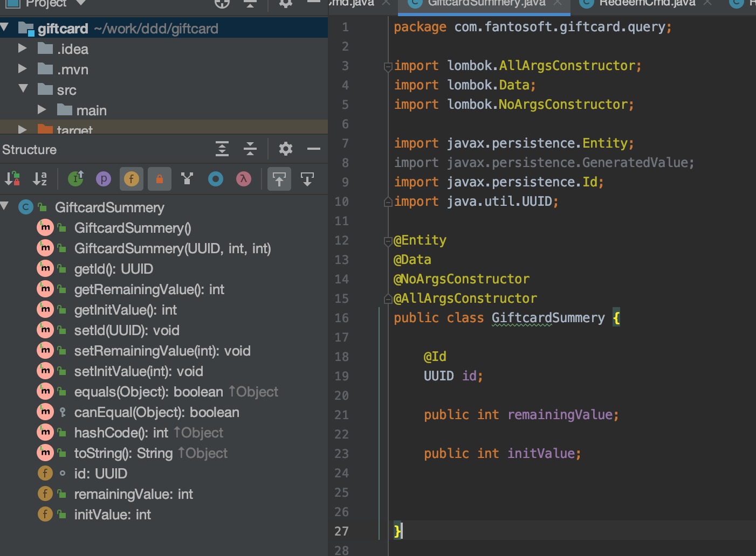Click the @AllArgsConstructor annotation in editor
756x556 pixels.
(465, 298)
